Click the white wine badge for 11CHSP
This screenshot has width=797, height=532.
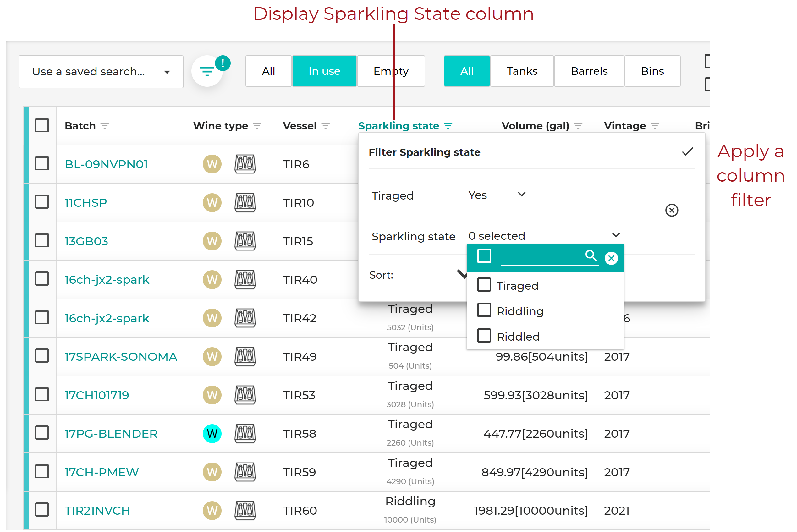click(212, 203)
